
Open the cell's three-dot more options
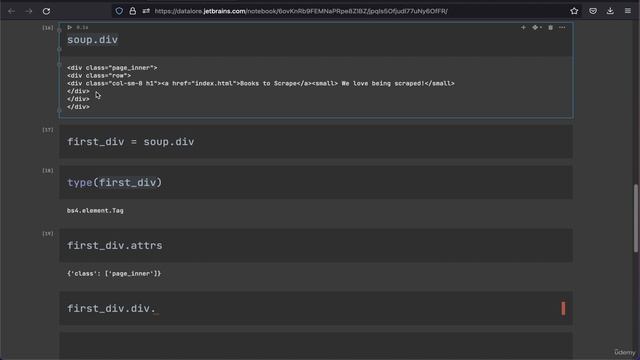coord(562,27)
